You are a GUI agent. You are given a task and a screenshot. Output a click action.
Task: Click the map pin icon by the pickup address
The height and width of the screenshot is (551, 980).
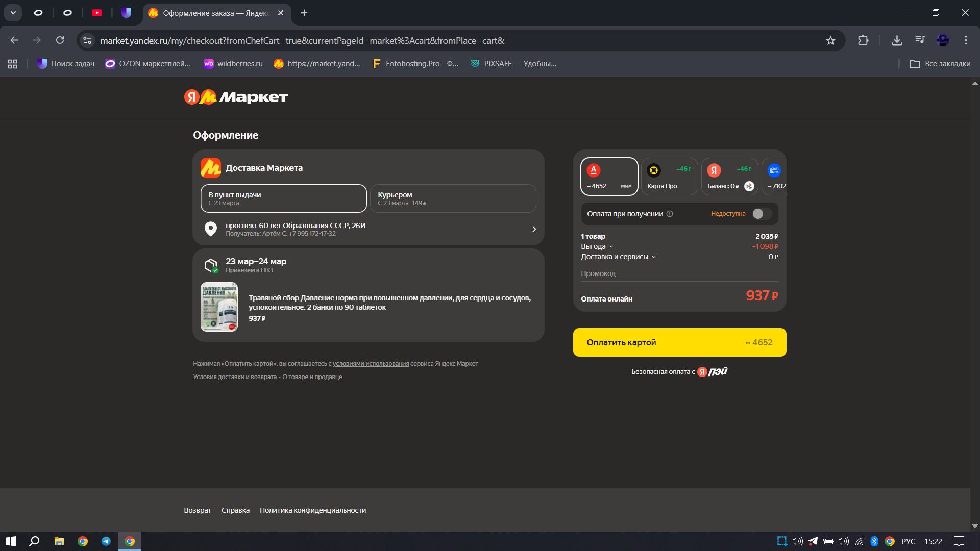tap(210, 229)
